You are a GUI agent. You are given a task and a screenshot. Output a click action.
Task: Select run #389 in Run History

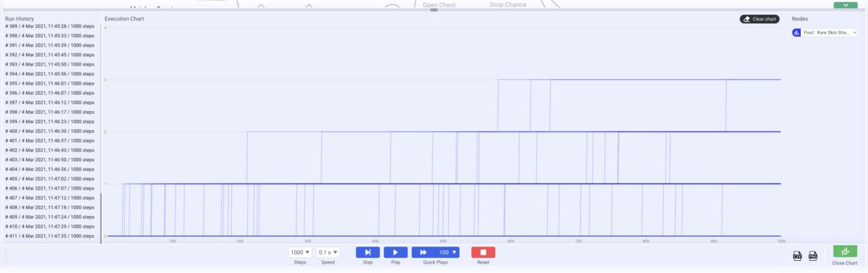point(50,26)
